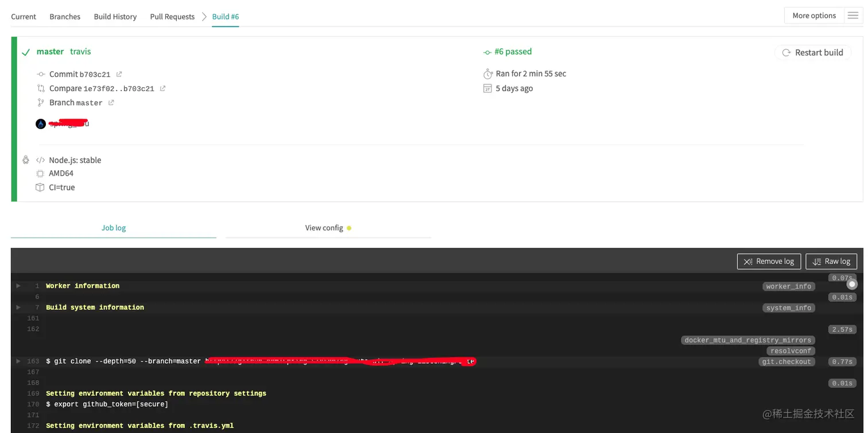Expand the Worker information log fold

(18, 286)
